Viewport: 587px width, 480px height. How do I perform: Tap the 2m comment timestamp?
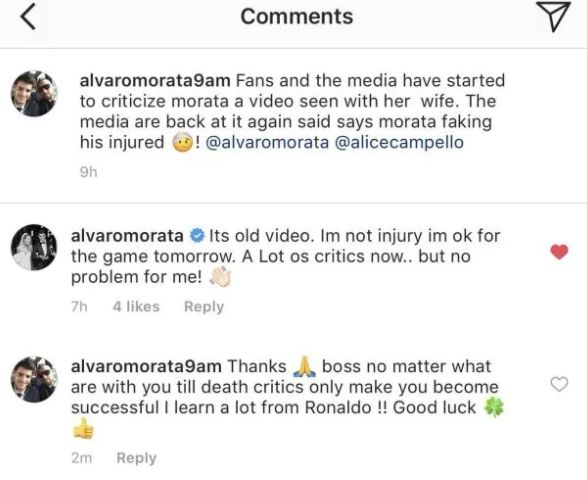(x=82, y=458)
